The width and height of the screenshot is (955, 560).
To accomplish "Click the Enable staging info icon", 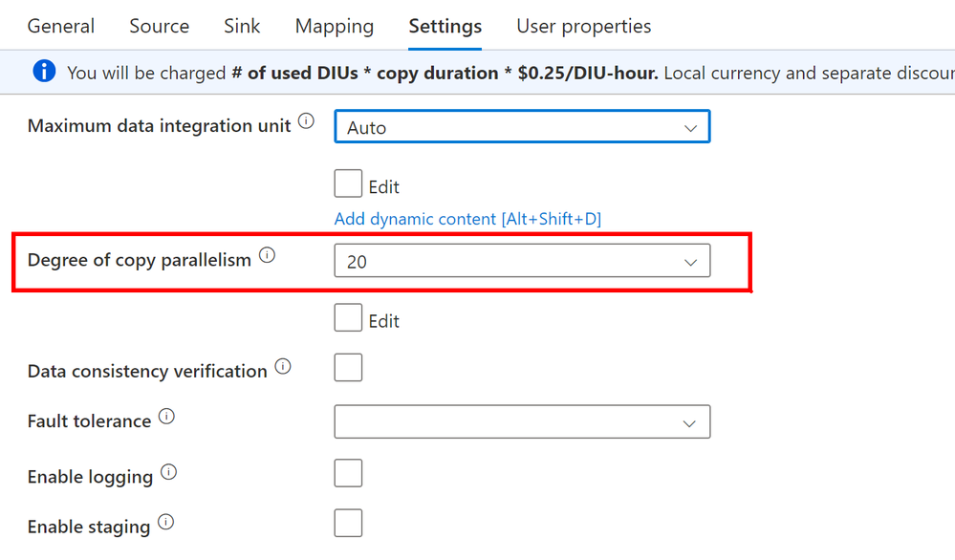I will [x=165, y=522].
